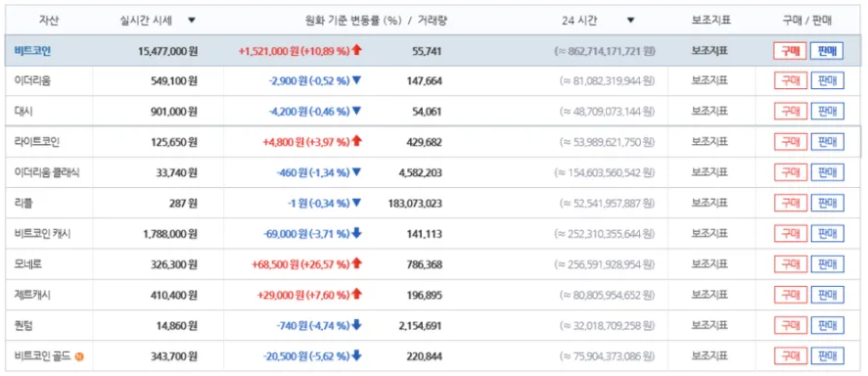
Task: Click the 15,477,000 원 price cell
Action: point(167,51)
